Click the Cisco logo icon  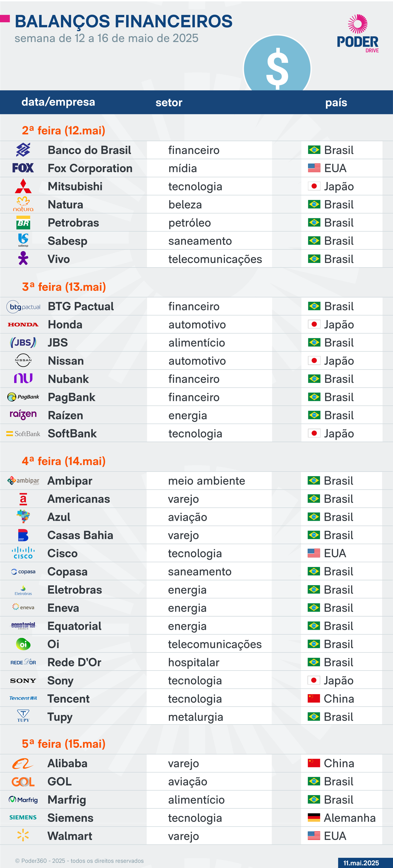pyautogui.click(x=23, y=553)
